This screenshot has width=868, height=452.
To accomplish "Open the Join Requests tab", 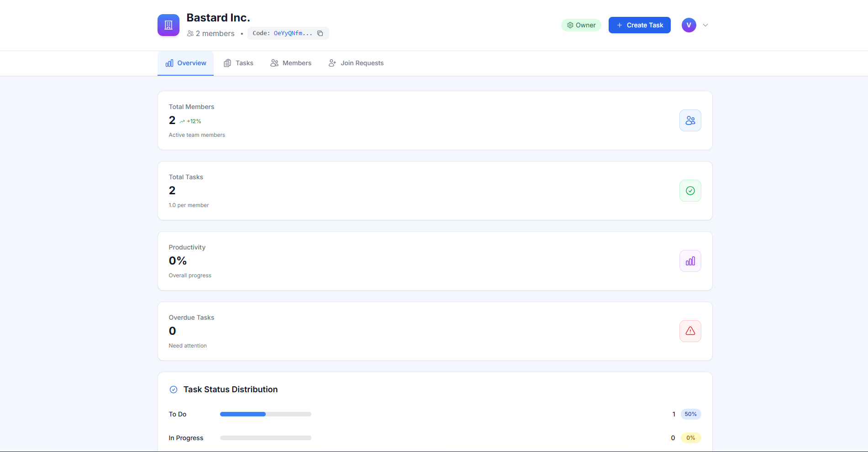I will coord(356,63).
